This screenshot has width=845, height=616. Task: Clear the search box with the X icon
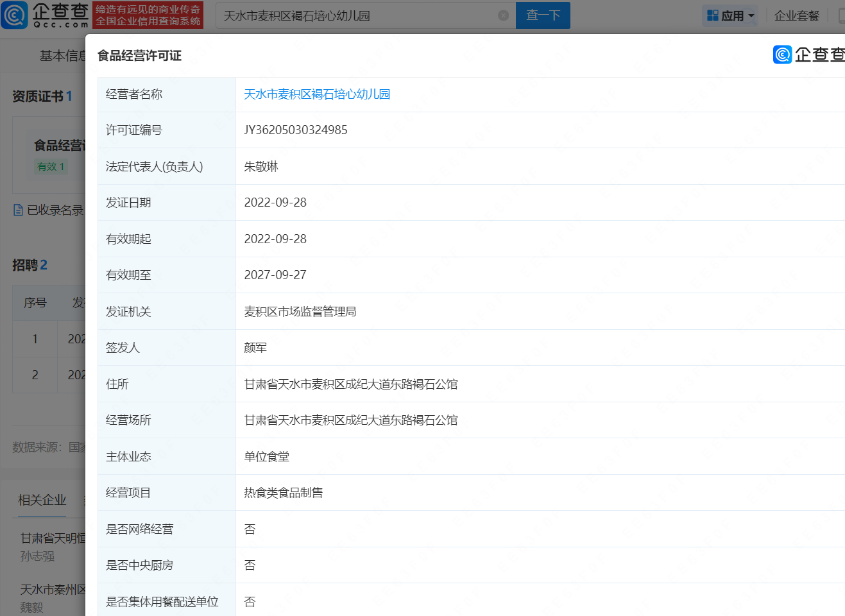coord(504,15)
